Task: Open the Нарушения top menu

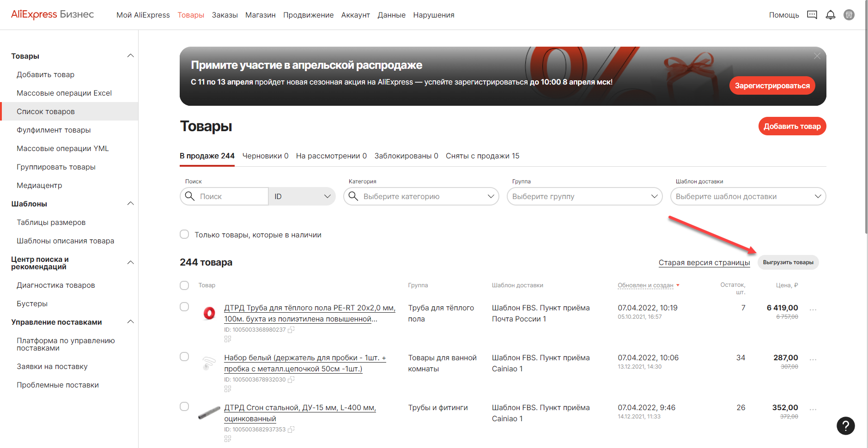Action: click(434, 15)
